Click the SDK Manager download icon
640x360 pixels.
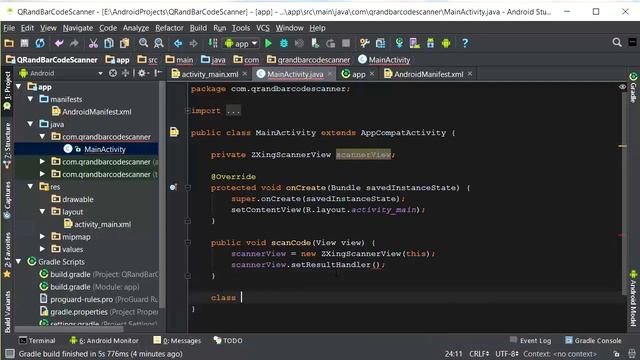click(x=431, y=43)
